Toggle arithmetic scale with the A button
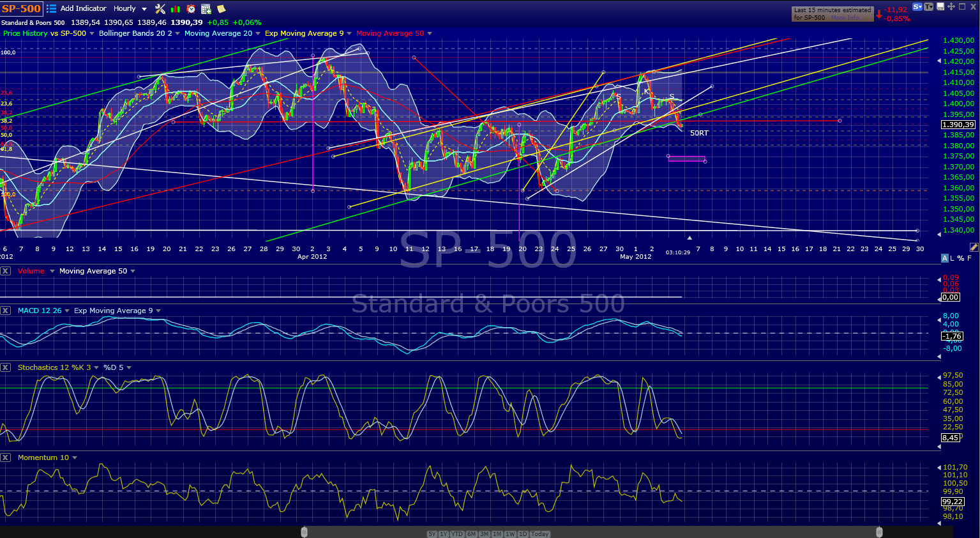Image resolution: width=980 pixels, height=538 pixels. tap(944, 258)
